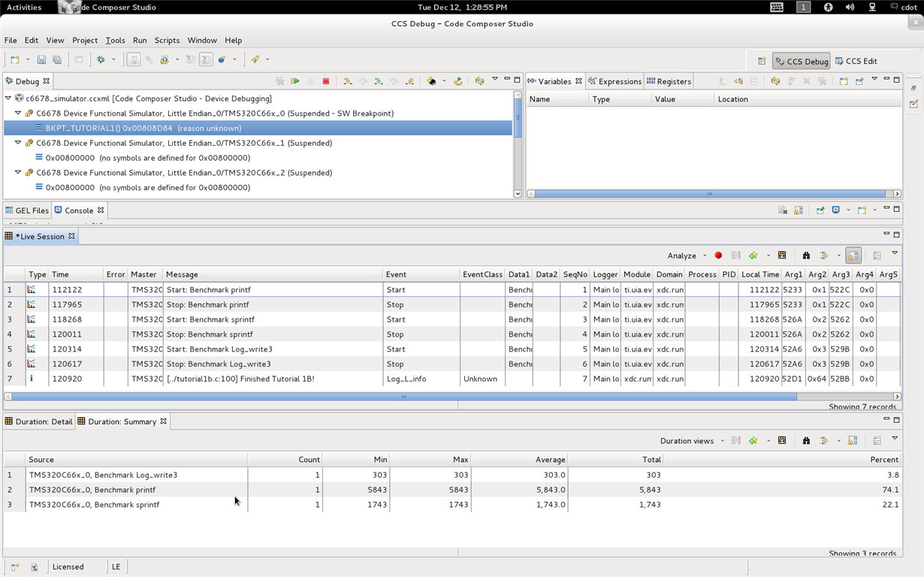924x577 pixels.
Task: Click the Show Type Names icon in Variables
Action: [723, 81]
